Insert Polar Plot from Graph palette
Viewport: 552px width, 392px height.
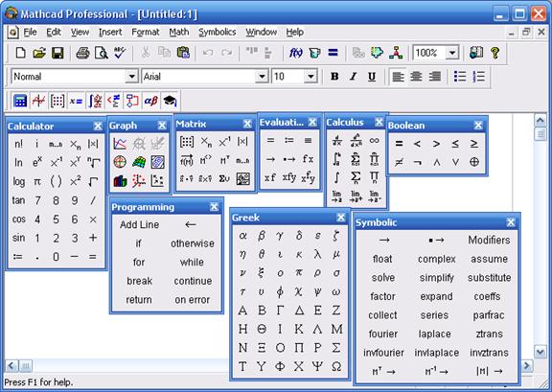point(120,162)
